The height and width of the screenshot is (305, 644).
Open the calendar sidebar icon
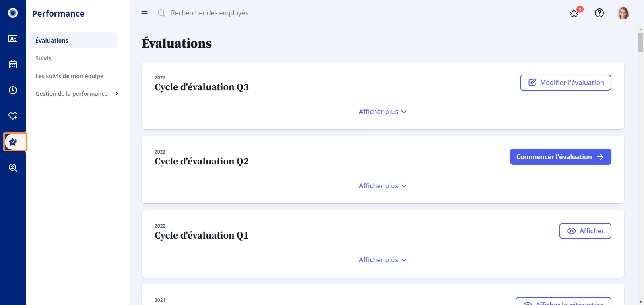13,64
